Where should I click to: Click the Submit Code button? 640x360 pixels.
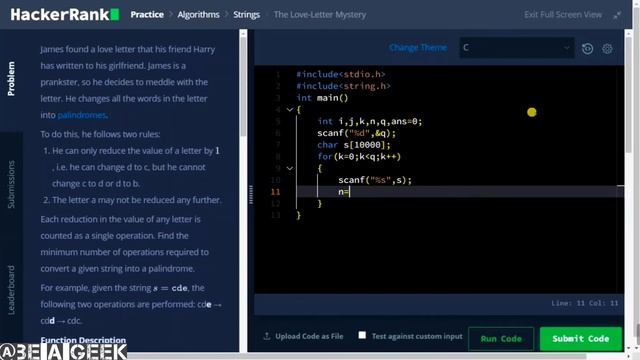click(x=580, y=338)
